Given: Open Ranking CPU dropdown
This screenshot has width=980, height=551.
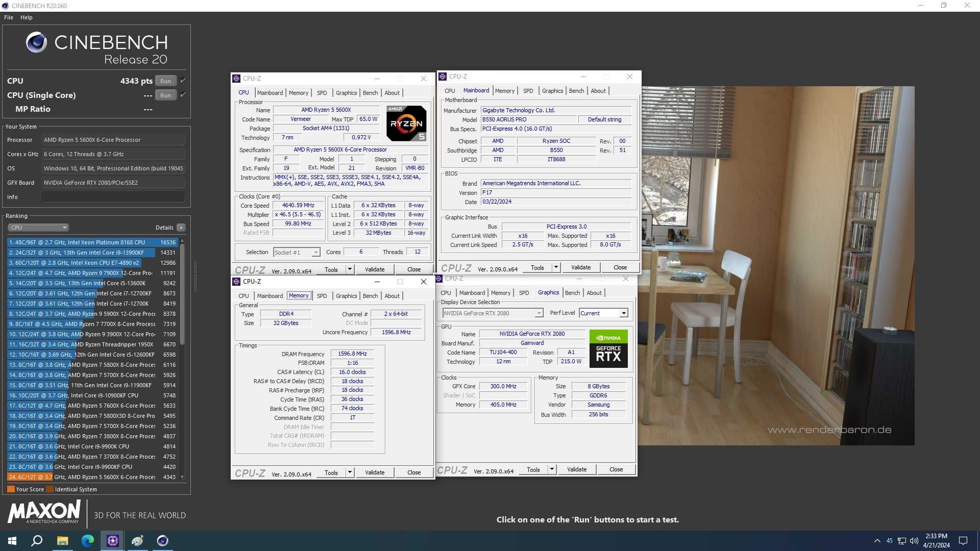Looking at the screenshot, I should 38,228.
